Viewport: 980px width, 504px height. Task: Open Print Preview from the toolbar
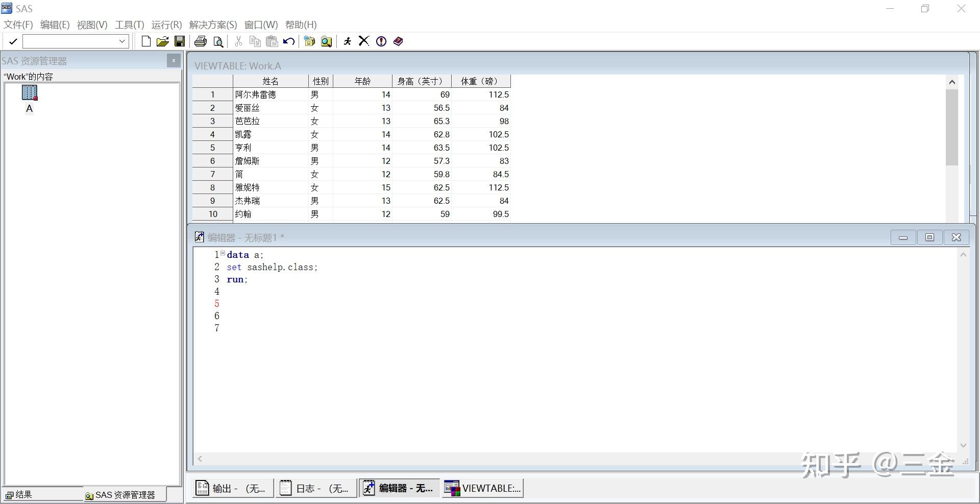(x=218, y=41)
